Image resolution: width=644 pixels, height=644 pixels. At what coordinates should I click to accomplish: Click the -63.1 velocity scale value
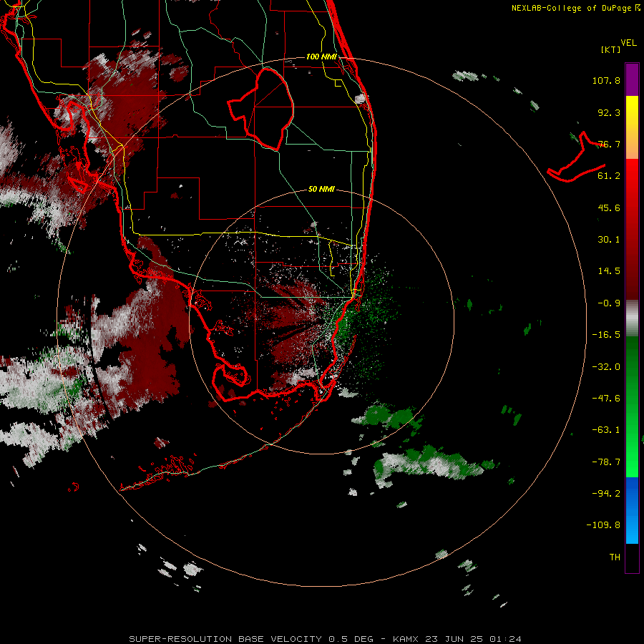(x=606, y=430)
